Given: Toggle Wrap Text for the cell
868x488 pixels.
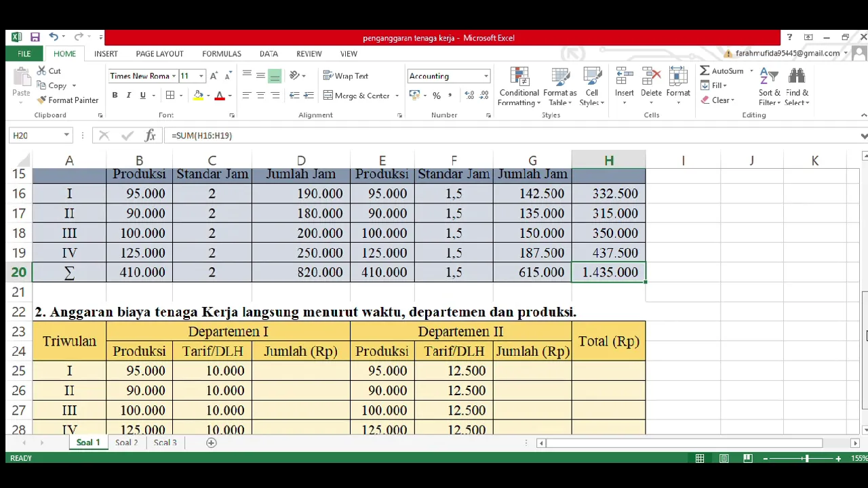Looking at the screenshot, I should pyautogui.click(x=345, y=76).
